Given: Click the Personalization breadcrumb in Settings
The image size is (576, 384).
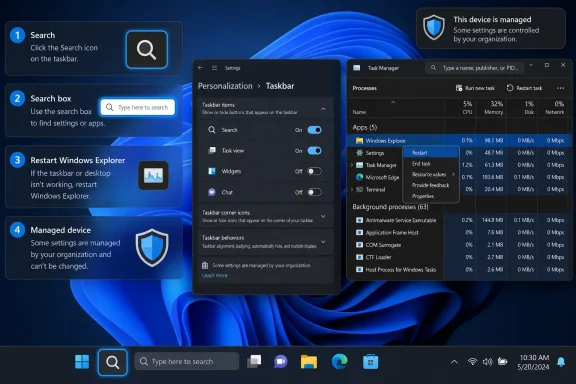Looking at the screenshot, I should tap(225, 86).
